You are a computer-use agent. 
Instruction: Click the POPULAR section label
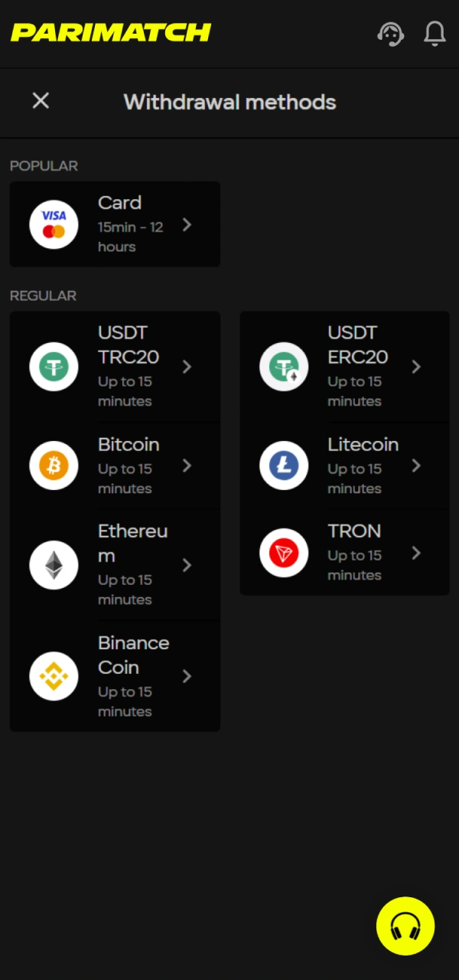44,165
